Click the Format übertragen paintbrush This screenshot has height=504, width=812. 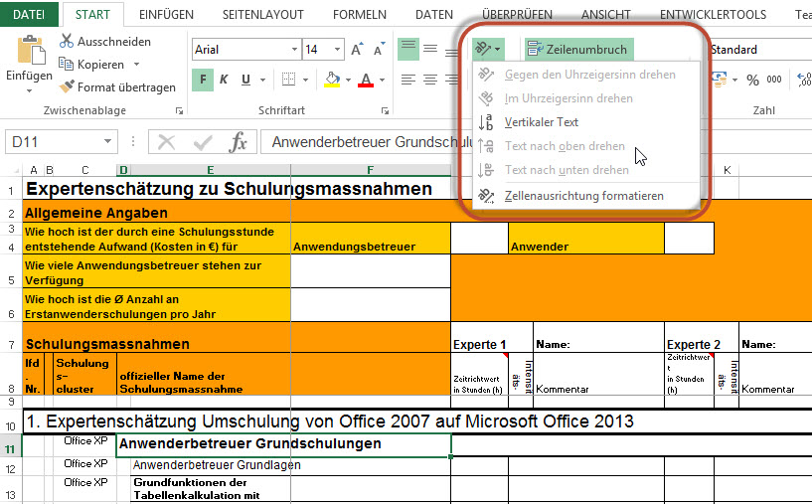tap(68, 87)
